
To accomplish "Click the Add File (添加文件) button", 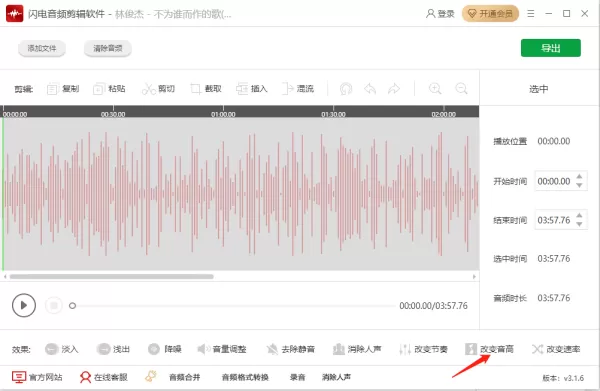I will [42, 48].
